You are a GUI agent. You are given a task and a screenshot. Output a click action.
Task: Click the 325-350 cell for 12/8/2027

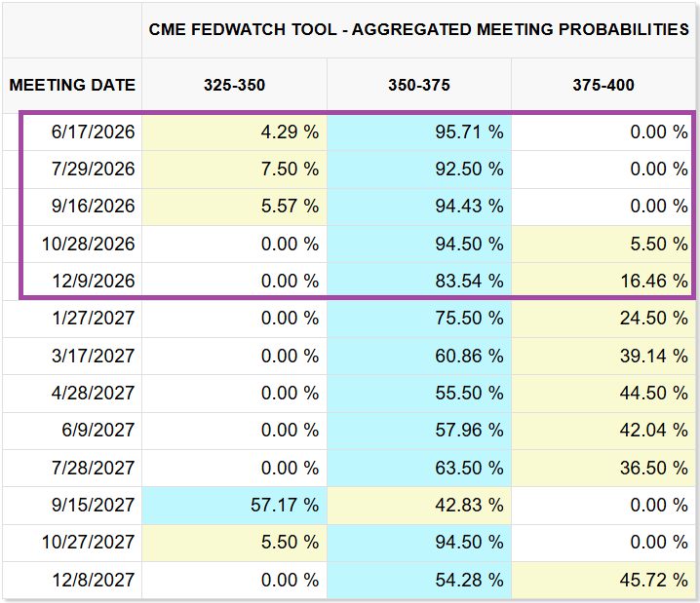coord(234,580)
